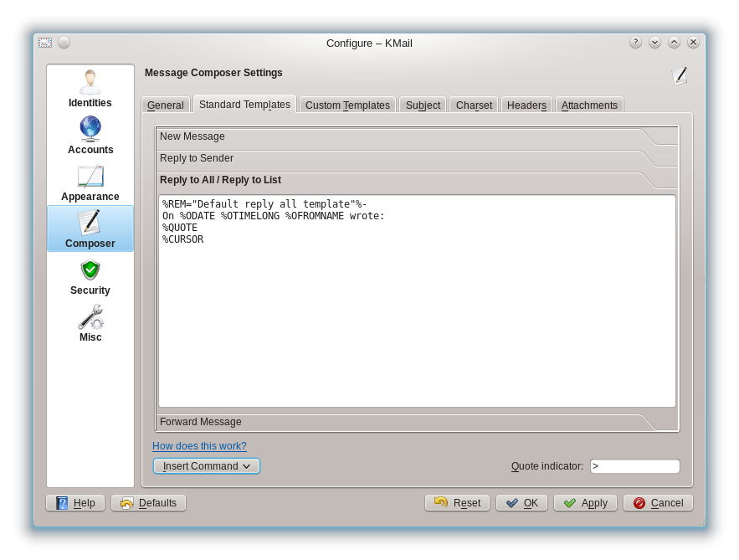Viewport: 739px width, 560px height.
Task: Click the Composer pencil icon in sidebar
Action: 90,223
